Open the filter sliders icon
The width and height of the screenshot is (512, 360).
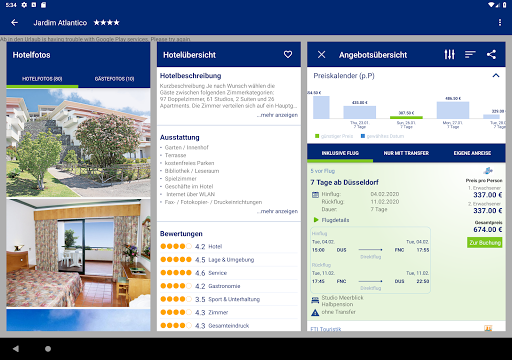pos(449,54)
